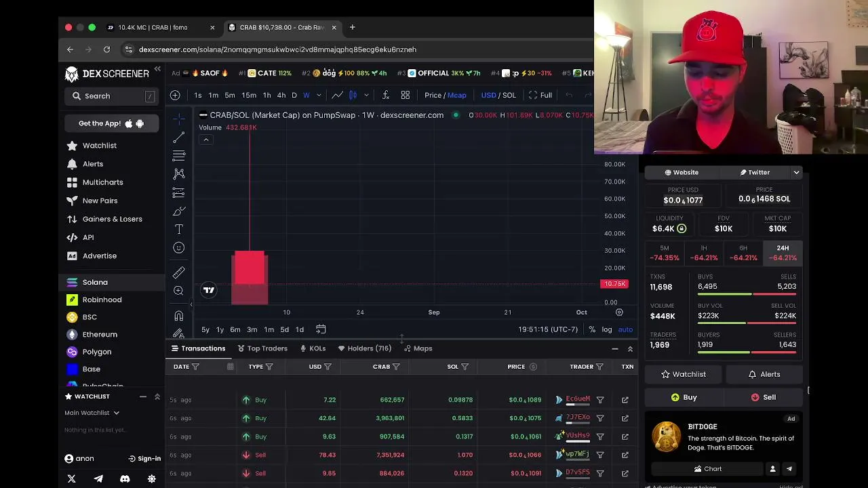Filter transactions by USD column
Viewport: 868px width, 488px height.
(x=328, y=367)
